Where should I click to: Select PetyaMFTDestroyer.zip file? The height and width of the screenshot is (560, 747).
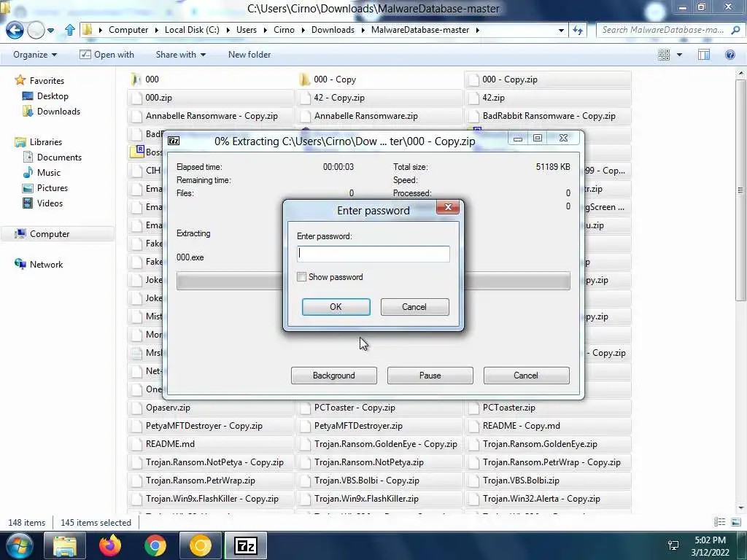click(x=379, y=426)
